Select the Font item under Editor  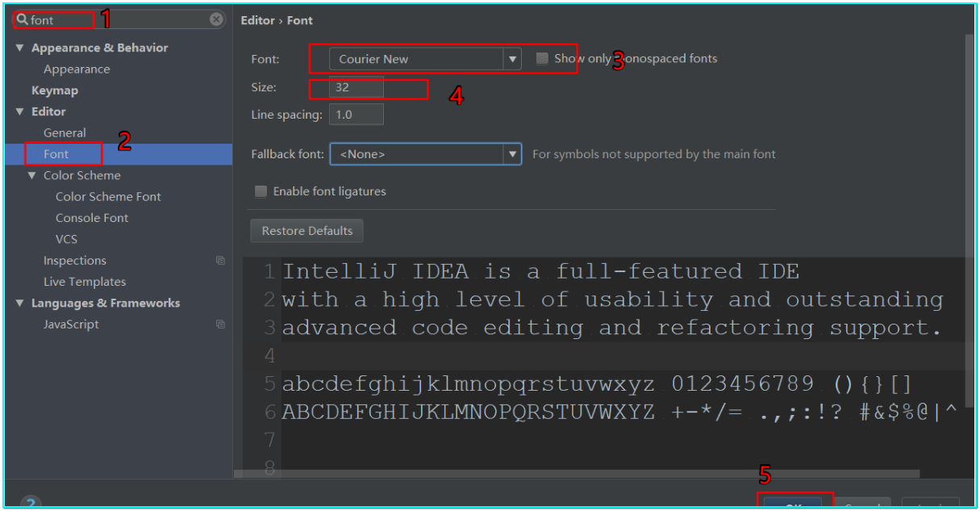click(x=56, y=154)
